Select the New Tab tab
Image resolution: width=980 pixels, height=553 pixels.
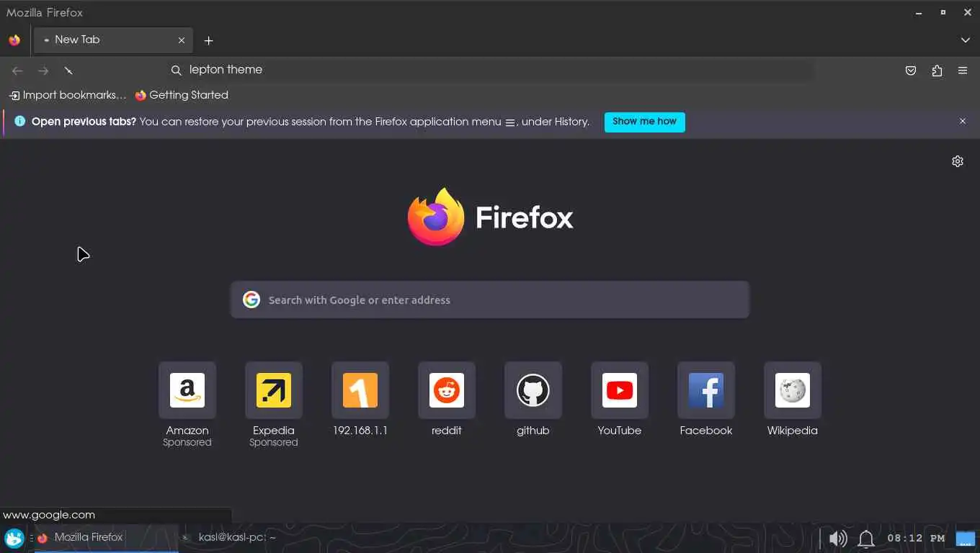tap(113, 40)
